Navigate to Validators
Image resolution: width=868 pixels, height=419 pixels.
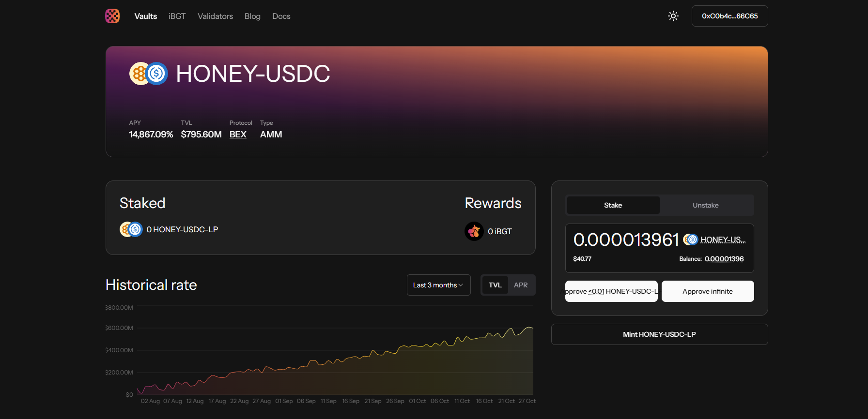[x=215, y=16]
